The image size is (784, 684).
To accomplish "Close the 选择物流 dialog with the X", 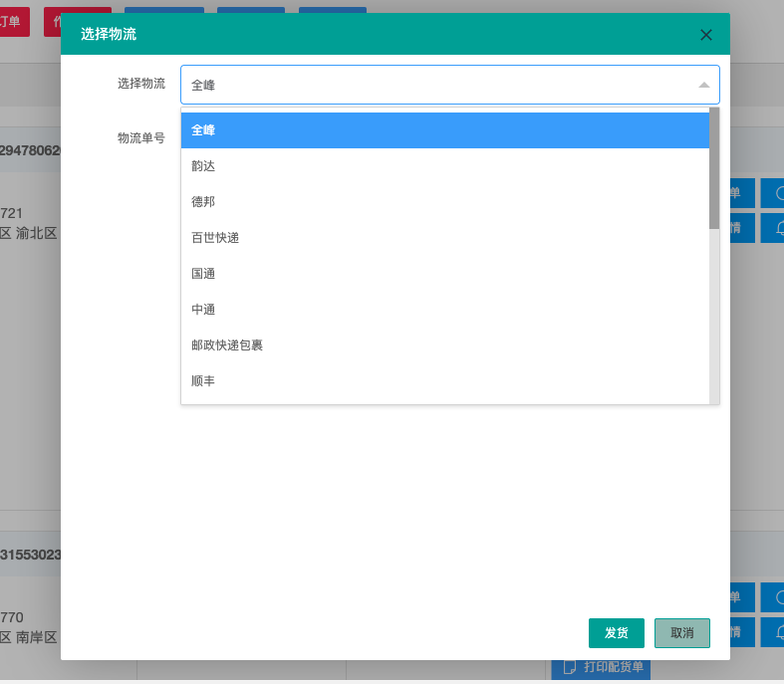I will pyautogui.click(x=706, y=35).
